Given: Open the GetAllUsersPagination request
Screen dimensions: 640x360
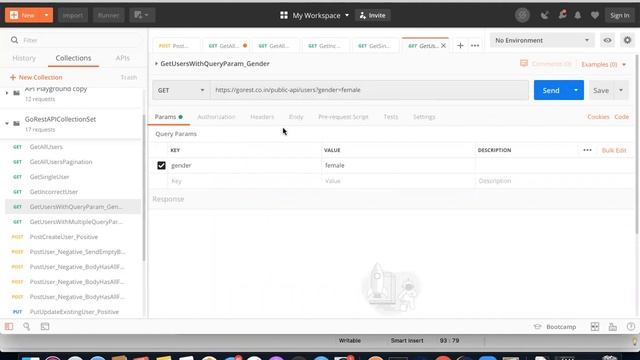Looking at the screenshot, I should pyautogui.click(x=61, y=162).
